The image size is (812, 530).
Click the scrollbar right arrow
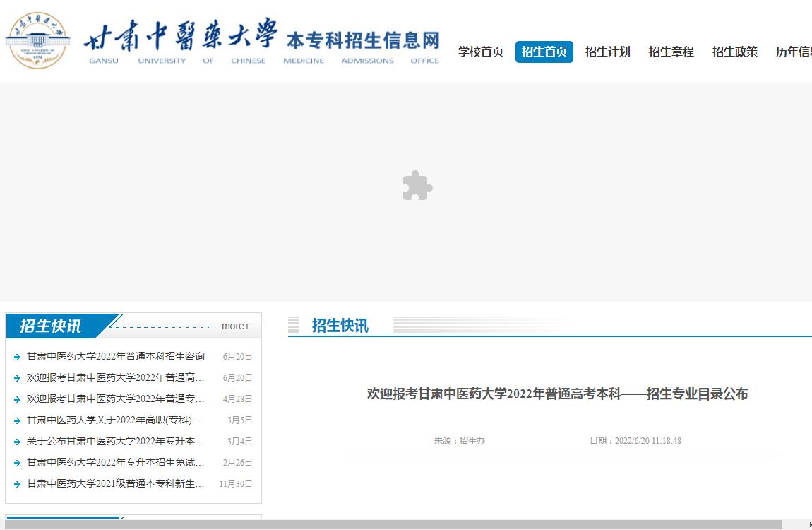(x=809, y=525)
